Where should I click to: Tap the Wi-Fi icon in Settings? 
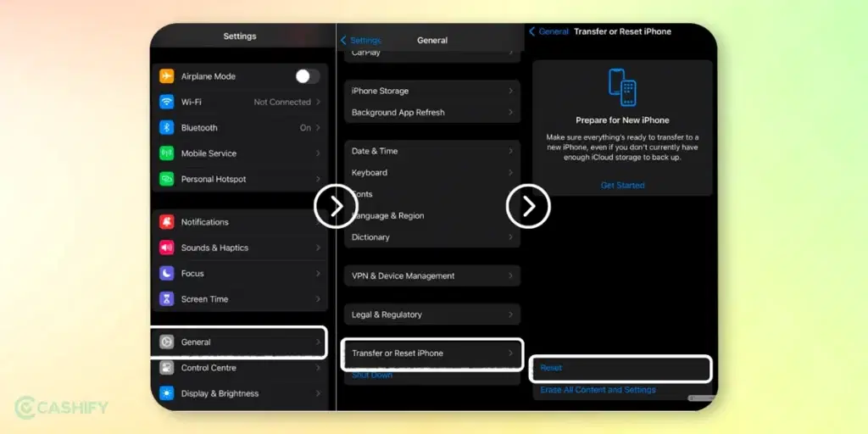[x=167, y=102]
